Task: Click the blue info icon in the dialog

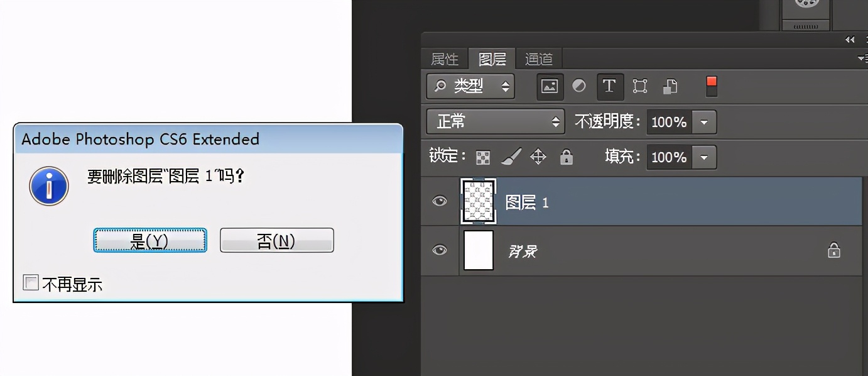Action: (49, 186)
